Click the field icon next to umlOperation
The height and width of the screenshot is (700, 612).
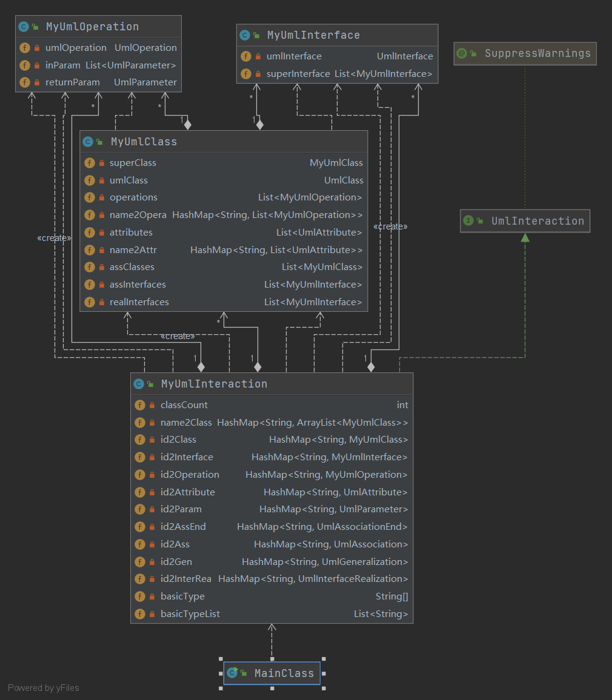[25, 48]
